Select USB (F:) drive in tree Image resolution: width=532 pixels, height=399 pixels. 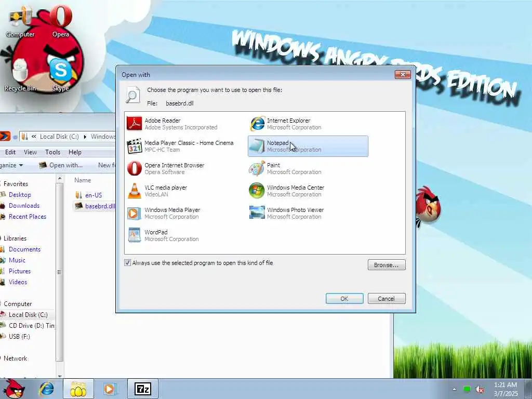(19, 336)
